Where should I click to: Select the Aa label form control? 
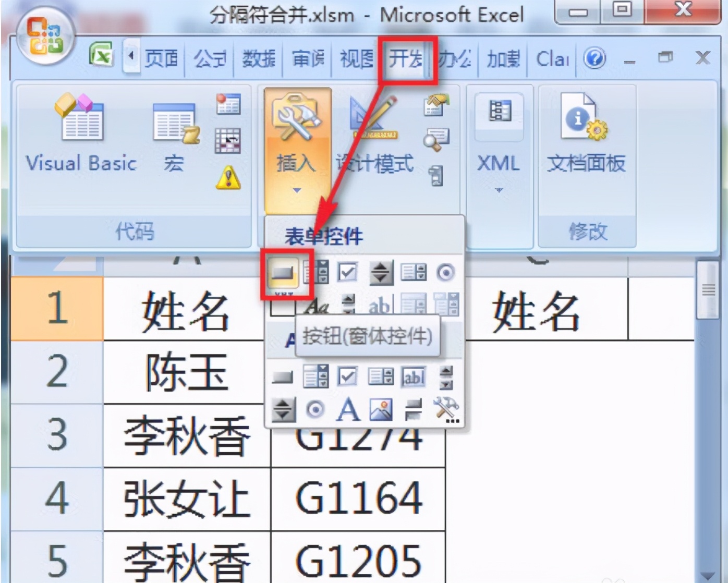[x=317, y=305]
